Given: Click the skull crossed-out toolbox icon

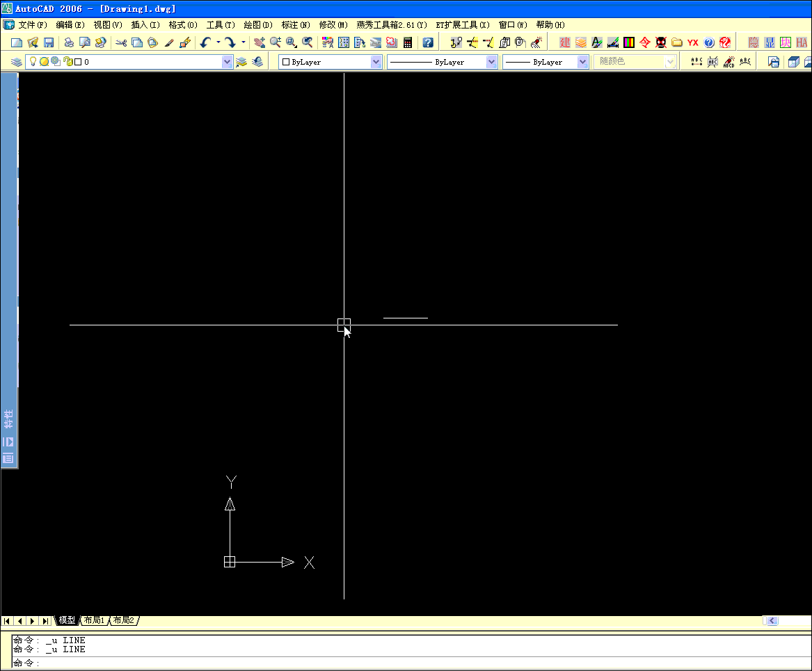Looking at the screenshot, I should coord(661,42).
